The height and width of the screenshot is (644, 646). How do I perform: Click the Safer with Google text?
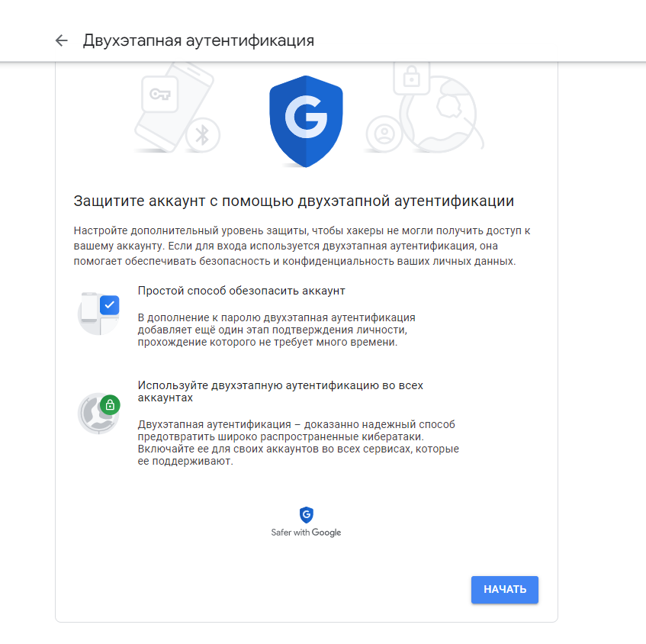coord(306,533)
